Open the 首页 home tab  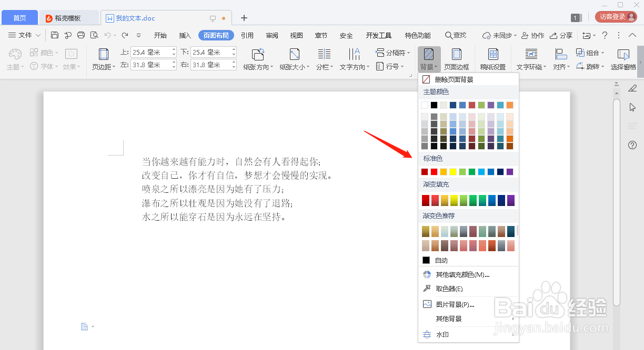(x=19, y=18)
